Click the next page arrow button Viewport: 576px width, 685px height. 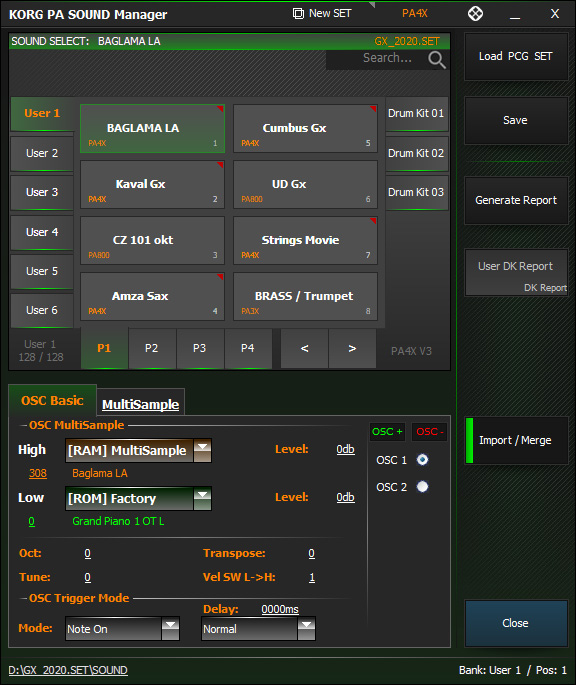tap(352, 348)
